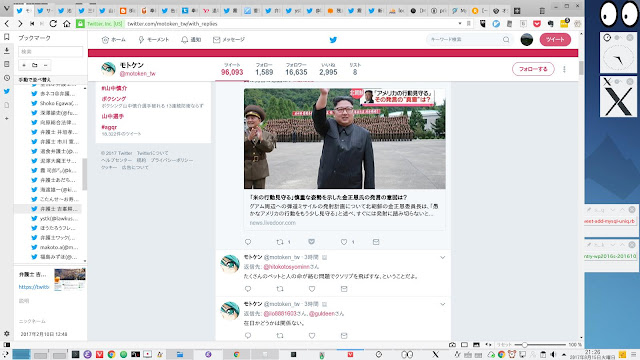
Task: Create new bookmark folder
Action: pyautogui.click(x=35, y=65)
